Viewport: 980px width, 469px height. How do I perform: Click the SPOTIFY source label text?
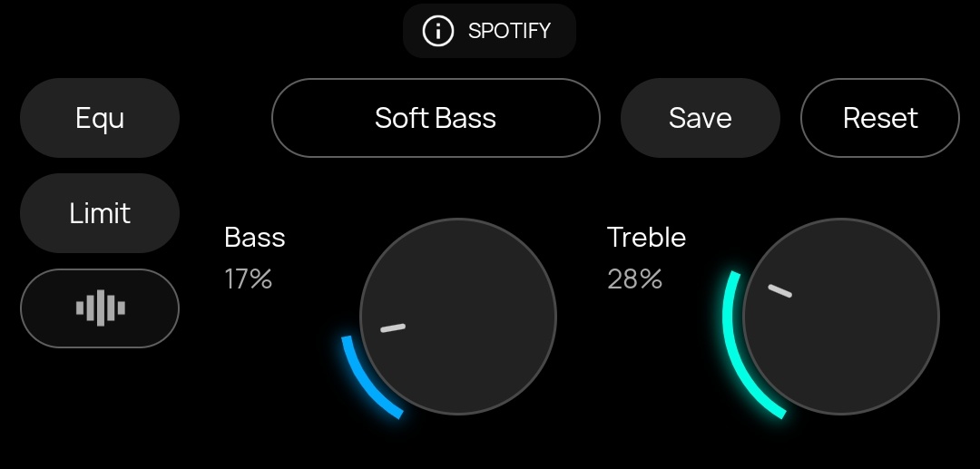509,31
